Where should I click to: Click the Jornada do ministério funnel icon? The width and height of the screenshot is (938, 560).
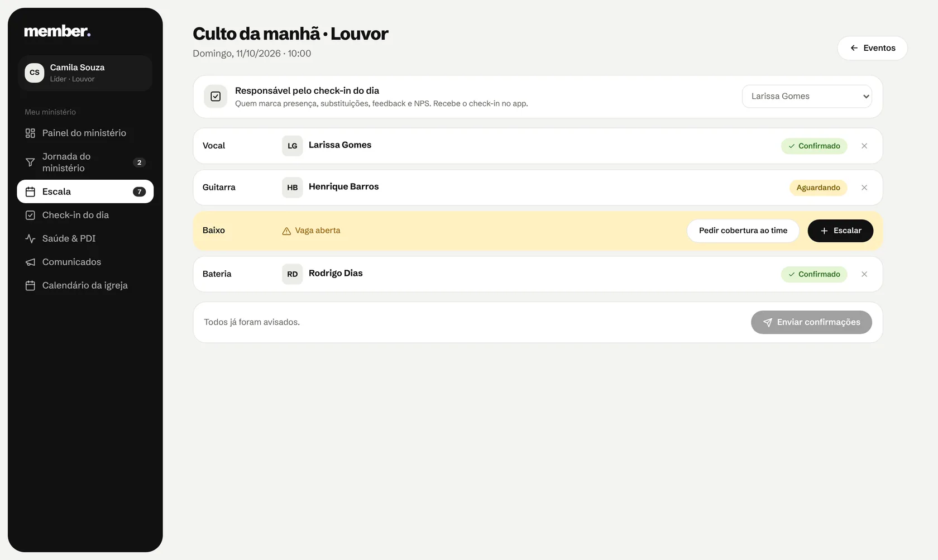click(x=30, y=162)
